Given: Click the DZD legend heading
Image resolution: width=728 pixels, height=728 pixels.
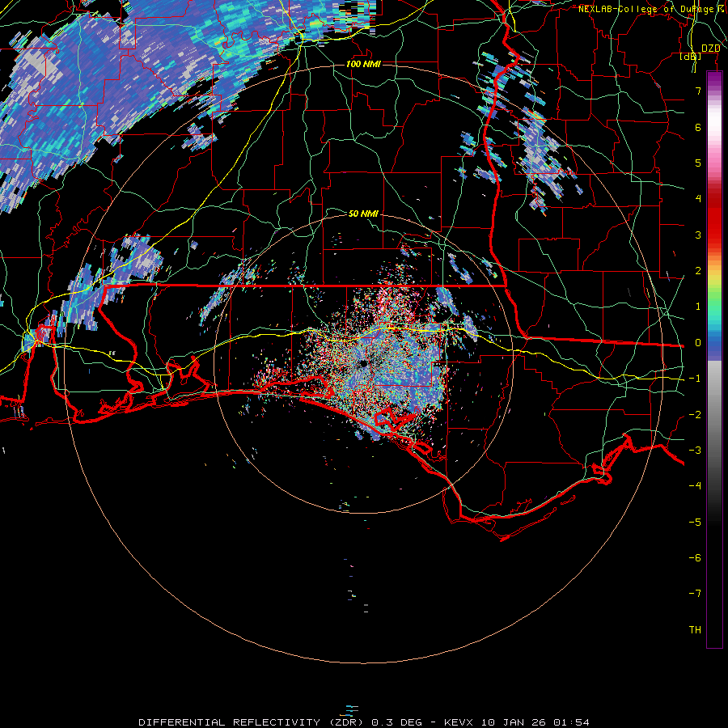Looking at the screenshot, I should [710, 48].
